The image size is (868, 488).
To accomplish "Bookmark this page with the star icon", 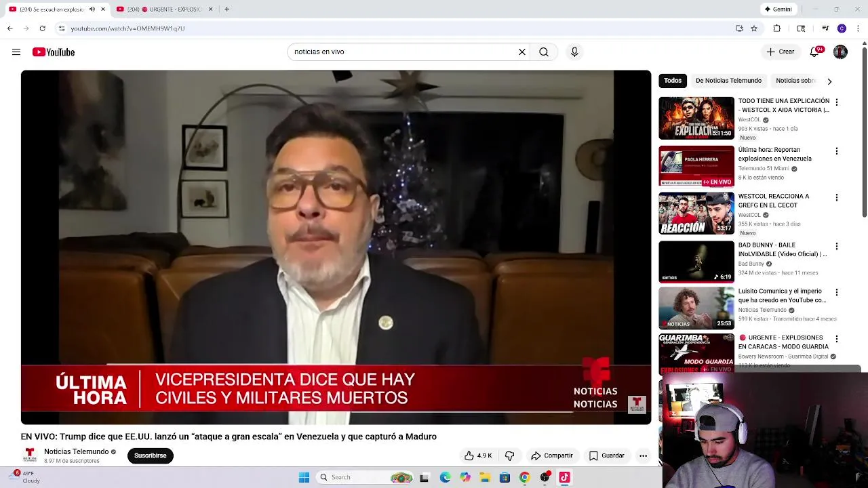I will [x=754, y=28].
